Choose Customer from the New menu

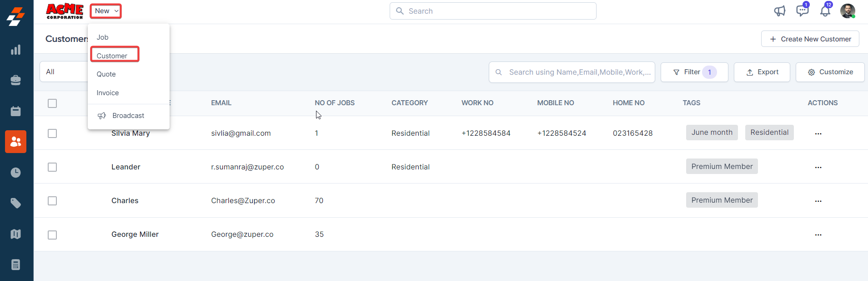(112, 56)
